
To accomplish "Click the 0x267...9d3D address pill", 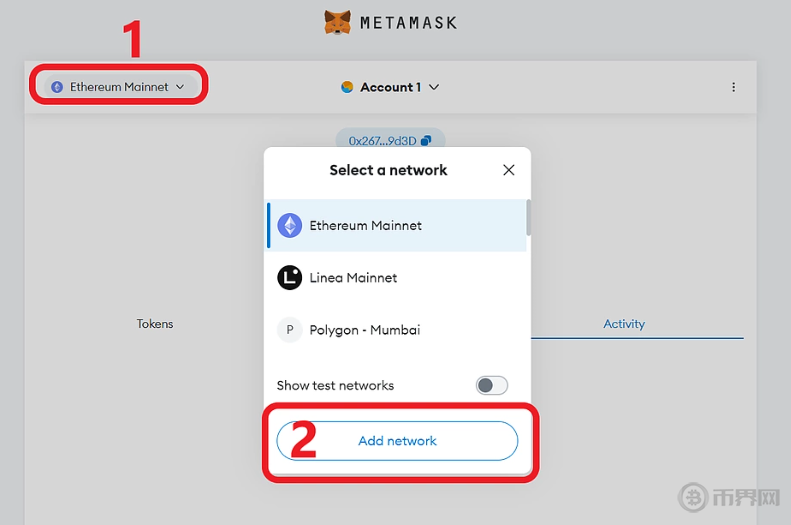I will click(x=382, y=141).
